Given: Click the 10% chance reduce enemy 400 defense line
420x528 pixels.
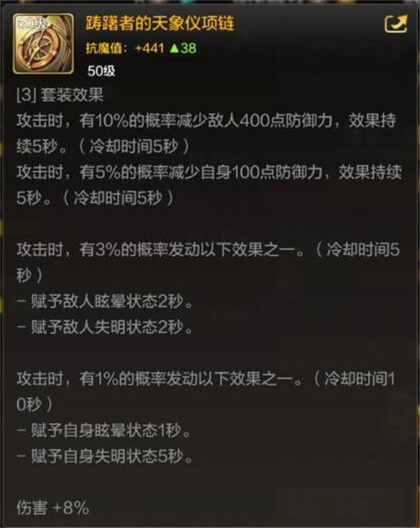Looking at the screenshot, I should tap(207, 121).
